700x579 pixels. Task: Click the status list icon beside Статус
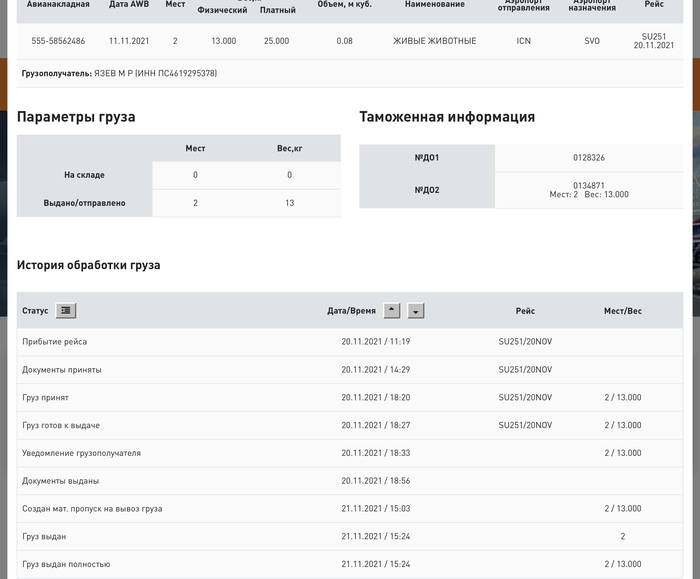tap(66, 311)
